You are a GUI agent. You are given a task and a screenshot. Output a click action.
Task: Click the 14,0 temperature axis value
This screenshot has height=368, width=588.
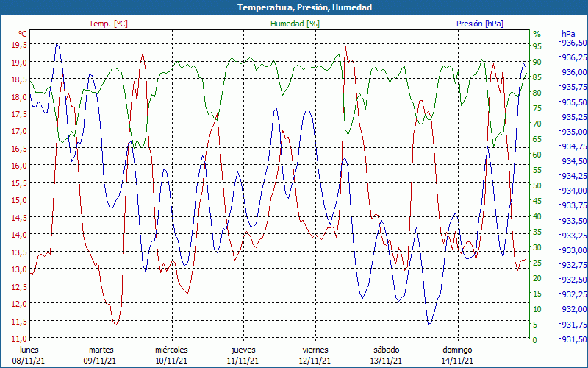pyautogui.click(x=20, y=235)
